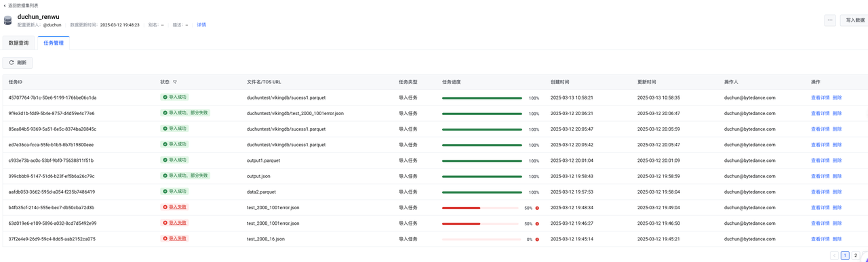Click the 0% progress bar of task 37f2e4e9
868x262 pixels.
[482, 239]
